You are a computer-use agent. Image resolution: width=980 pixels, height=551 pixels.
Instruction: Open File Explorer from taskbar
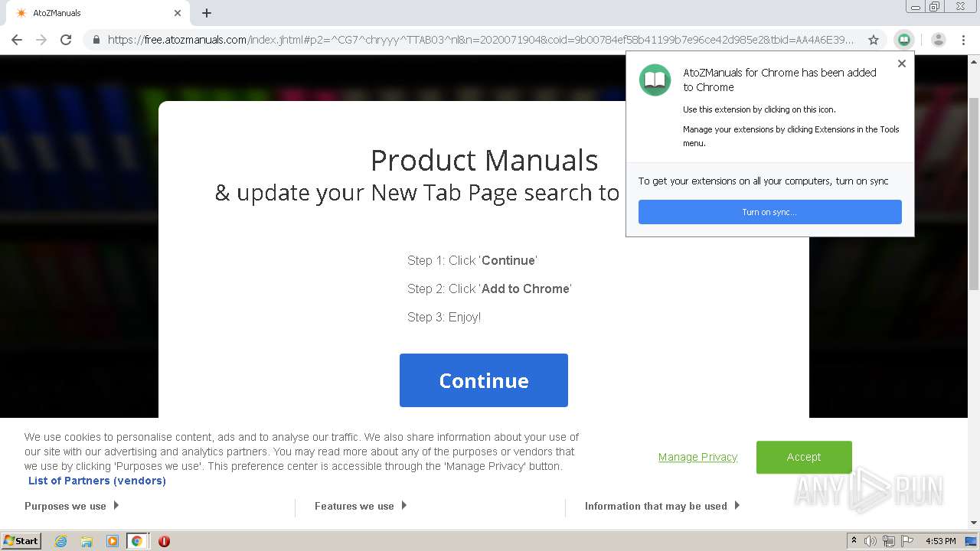coord(87,541)
